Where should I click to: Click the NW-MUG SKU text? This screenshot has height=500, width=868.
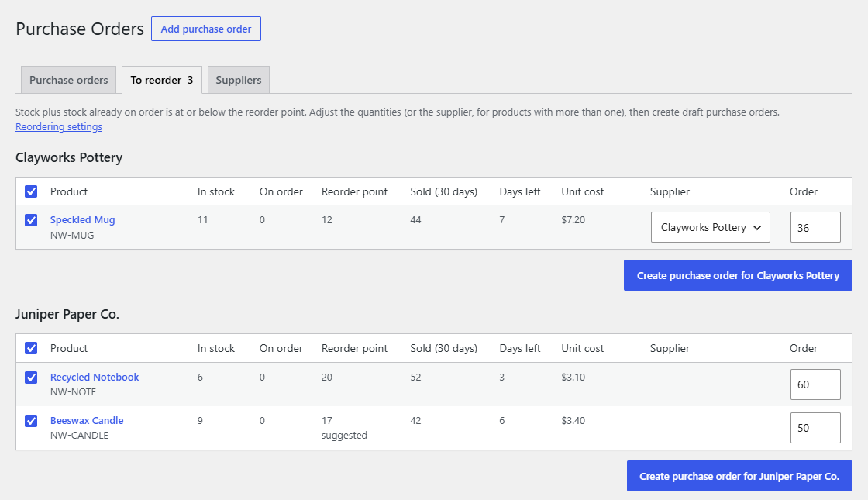72,236
